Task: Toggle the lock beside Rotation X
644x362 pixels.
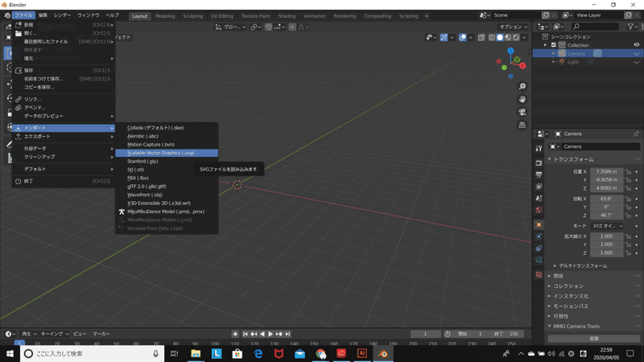Action: click(x=628, y=199)
